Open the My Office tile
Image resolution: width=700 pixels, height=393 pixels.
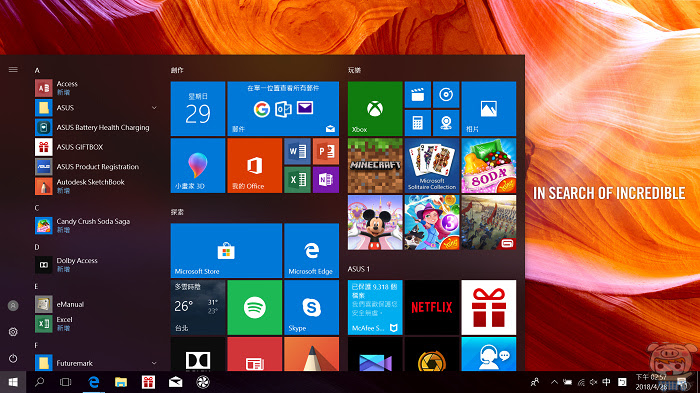tap(254, 165)
